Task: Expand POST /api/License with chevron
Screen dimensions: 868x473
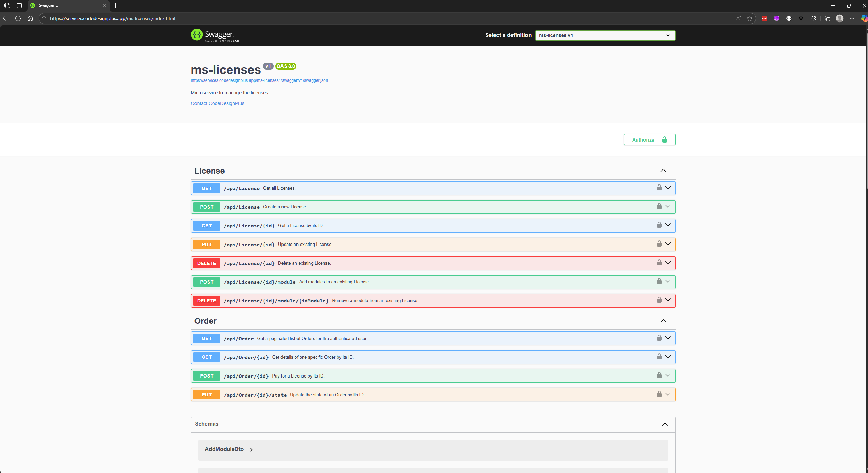Action: tap(668, 206)
